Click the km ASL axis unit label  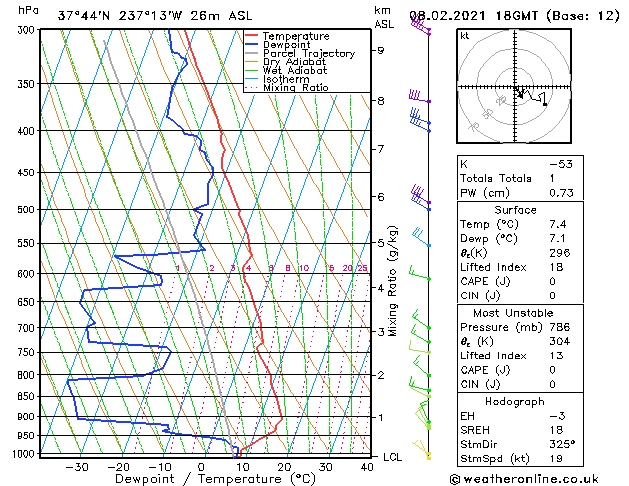384,17
